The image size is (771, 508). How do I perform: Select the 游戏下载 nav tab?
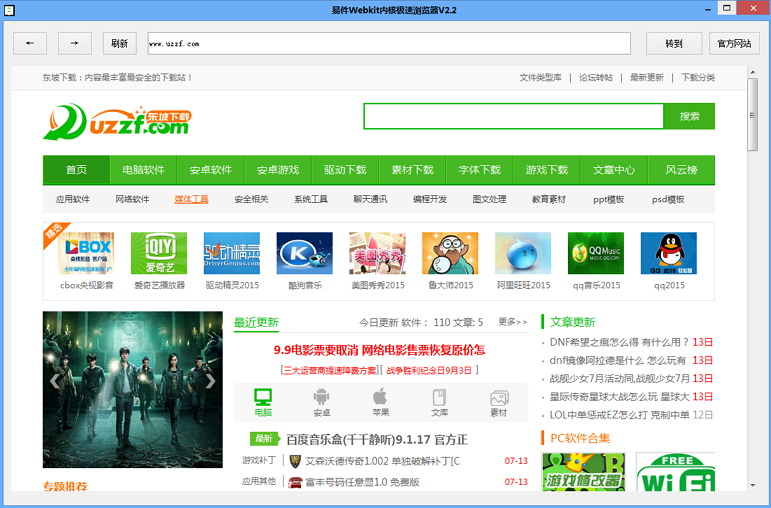(547, 170)
